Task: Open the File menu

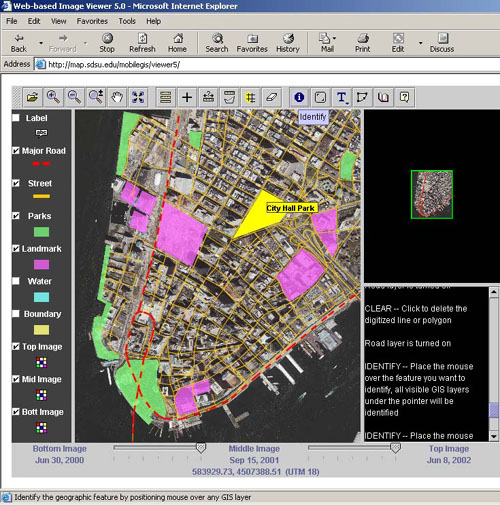Action: click(12, 21)
